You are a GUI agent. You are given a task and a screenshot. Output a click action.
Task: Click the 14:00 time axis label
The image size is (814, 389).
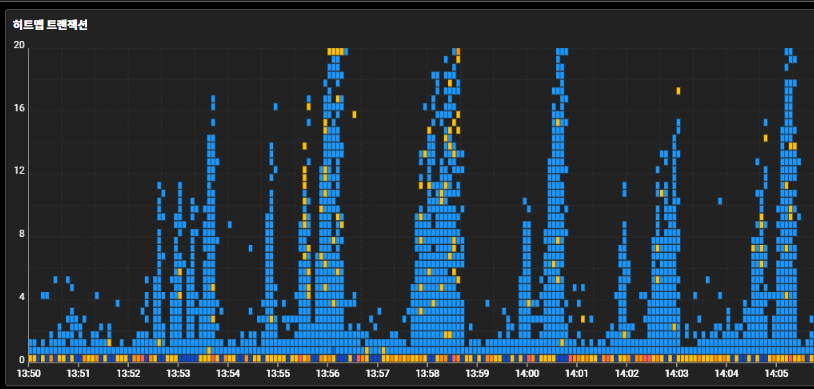click(526, 373)
